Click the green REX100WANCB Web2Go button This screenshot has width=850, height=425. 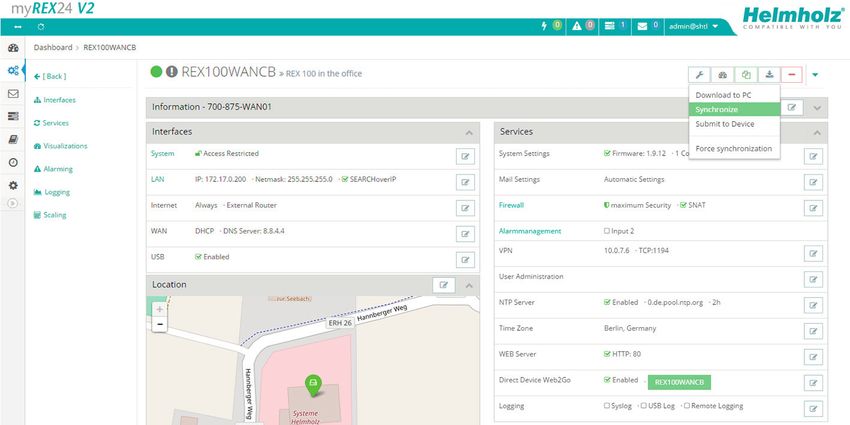[x=679, y=382]
